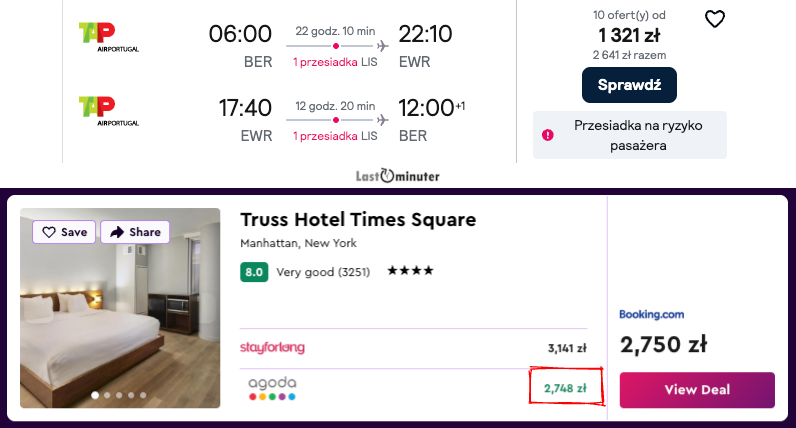Open the Truss Hotel Times Square title
The height and width of the screenshot is (428, 796).
coord(358,220)
